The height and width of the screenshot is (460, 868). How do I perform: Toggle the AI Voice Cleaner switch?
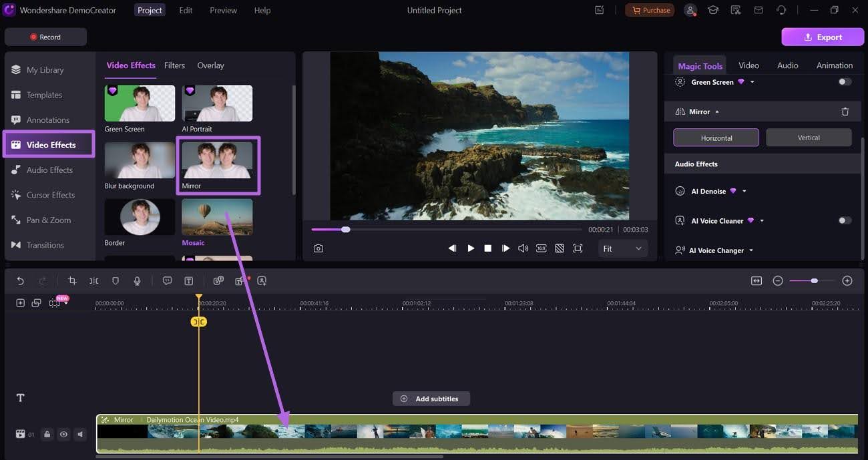(845, 220)
